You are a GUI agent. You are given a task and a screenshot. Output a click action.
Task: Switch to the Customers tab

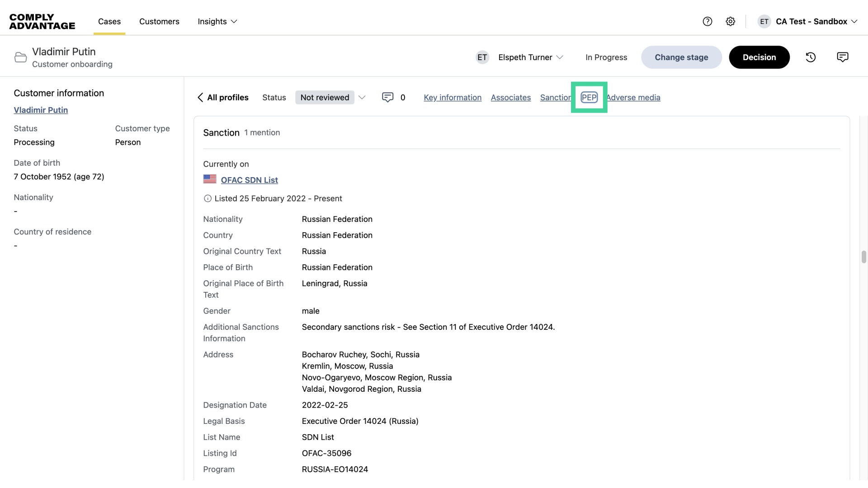tap(159, 22)
